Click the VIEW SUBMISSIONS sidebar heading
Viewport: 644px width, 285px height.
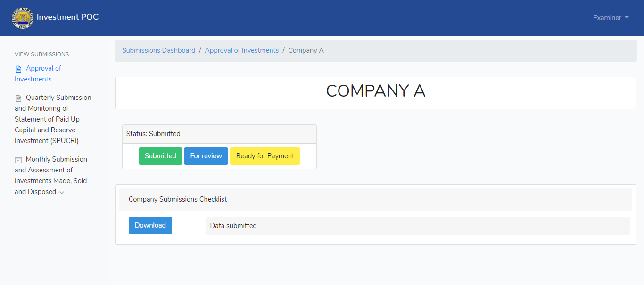(x=41, y=54)
